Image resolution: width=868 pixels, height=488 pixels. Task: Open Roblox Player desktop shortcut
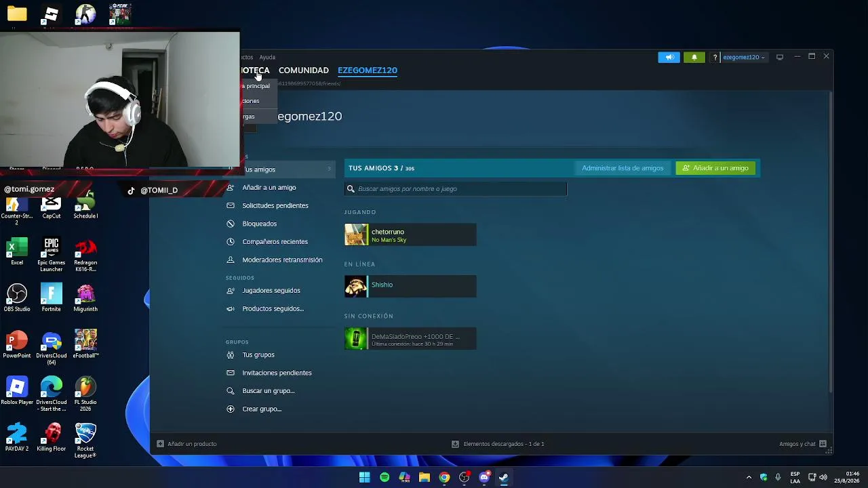[x=17, y=392]
